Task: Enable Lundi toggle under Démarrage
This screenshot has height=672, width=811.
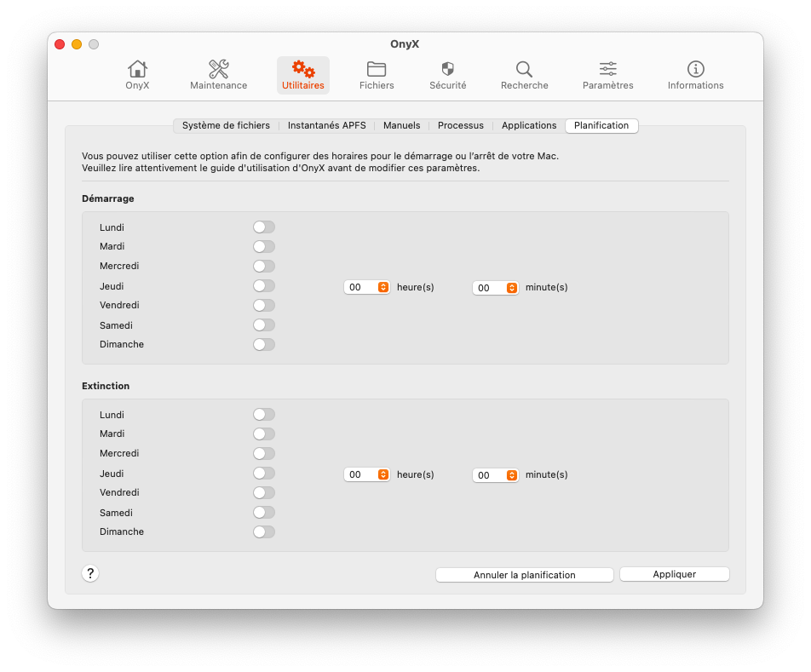Action: tap(264, 227)
